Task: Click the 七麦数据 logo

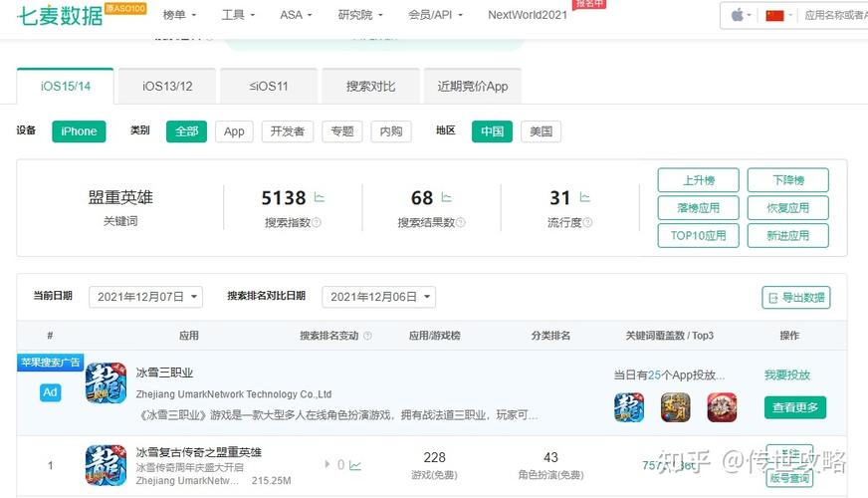Action: coord(60,15)
